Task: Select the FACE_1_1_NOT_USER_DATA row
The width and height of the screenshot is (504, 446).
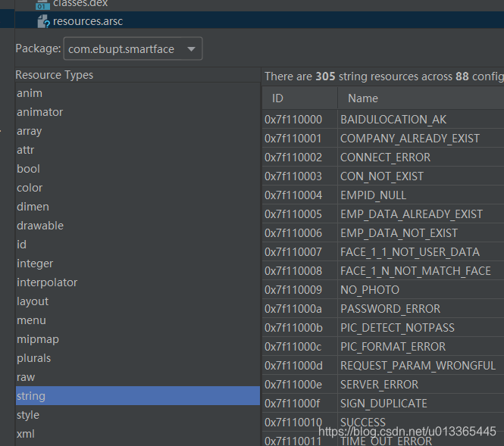Action: [383, 252]
